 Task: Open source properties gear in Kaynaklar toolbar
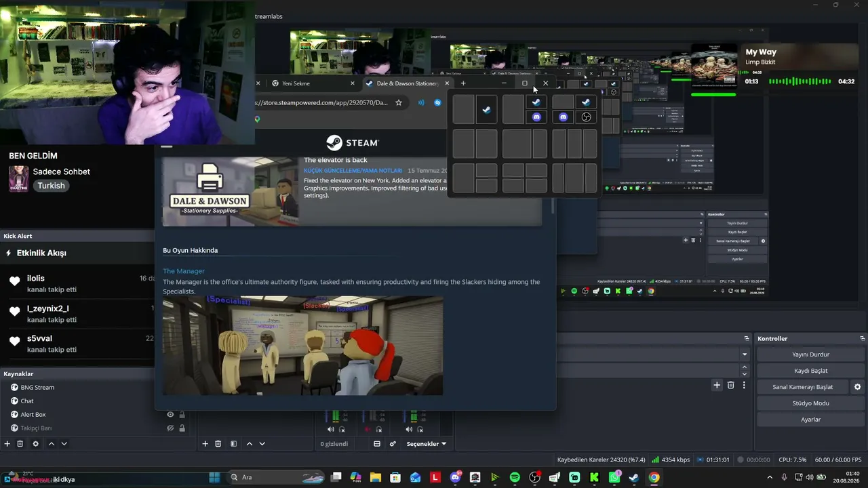(x=35, y=444)
